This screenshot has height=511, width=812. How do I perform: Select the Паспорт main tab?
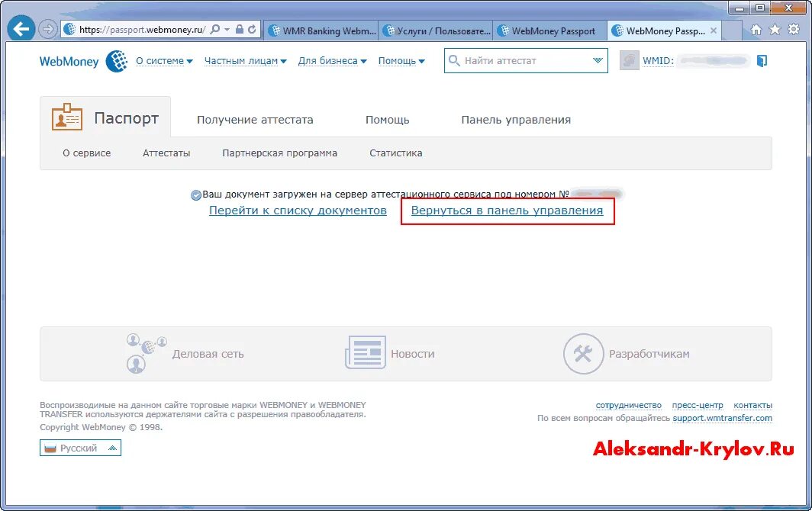(x=105, y=117)
